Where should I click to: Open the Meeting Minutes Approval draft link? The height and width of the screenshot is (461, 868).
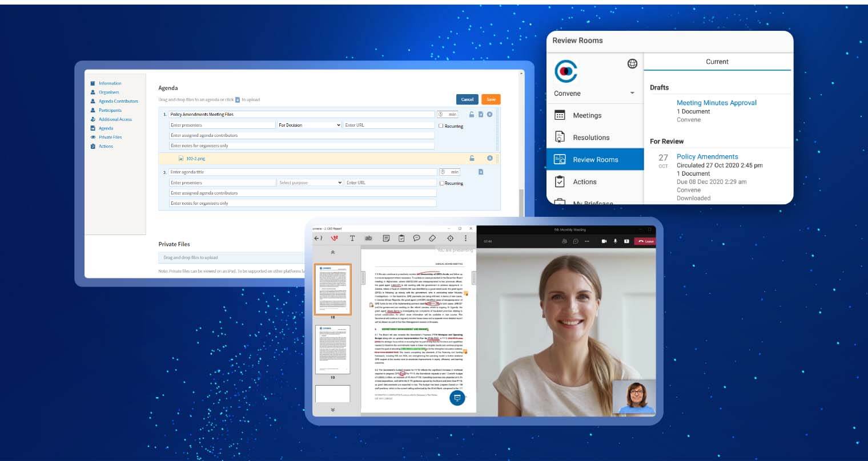coord(716,103)
